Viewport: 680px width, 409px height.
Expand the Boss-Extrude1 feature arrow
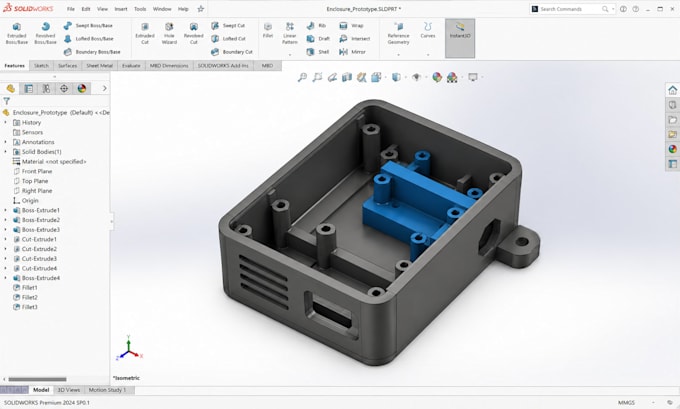point(5,210)
